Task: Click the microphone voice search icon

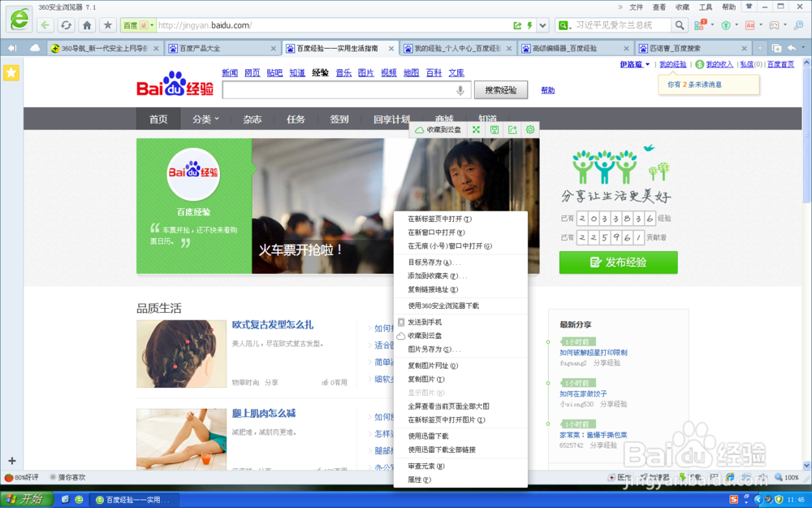Action: (460, 90)
